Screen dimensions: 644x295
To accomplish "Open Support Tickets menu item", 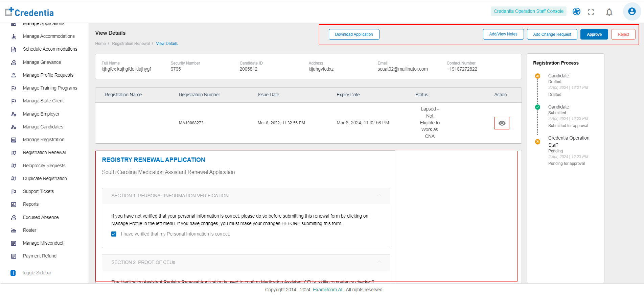I will 38,192.
